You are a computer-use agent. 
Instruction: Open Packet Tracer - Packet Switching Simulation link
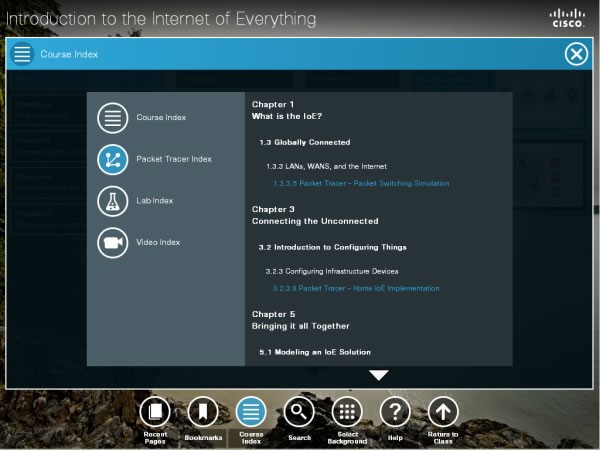361,183
